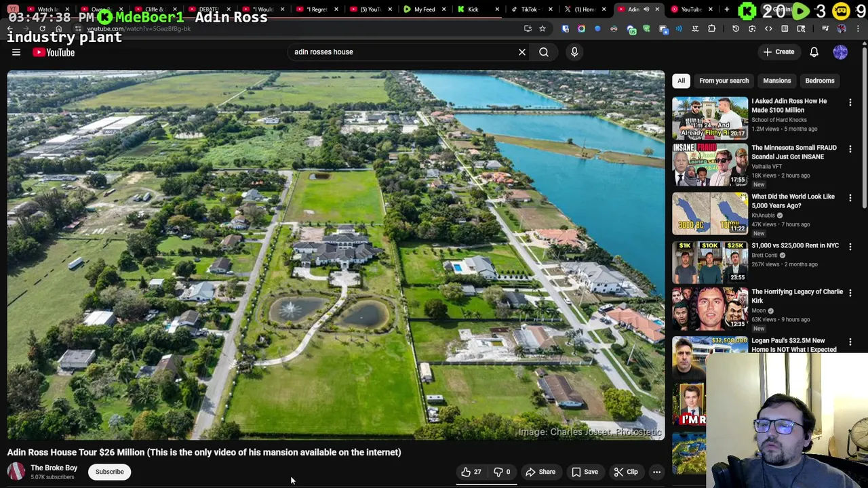Create a Clip of the video
Image resolution: width=868 pixels, height=488 pixels.
click(x=625, y=472)
